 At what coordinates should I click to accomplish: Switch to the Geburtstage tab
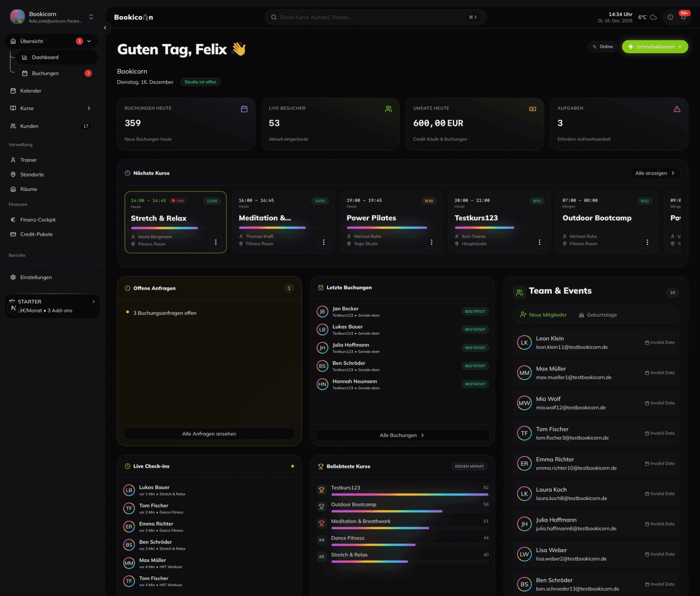(598, 315)
